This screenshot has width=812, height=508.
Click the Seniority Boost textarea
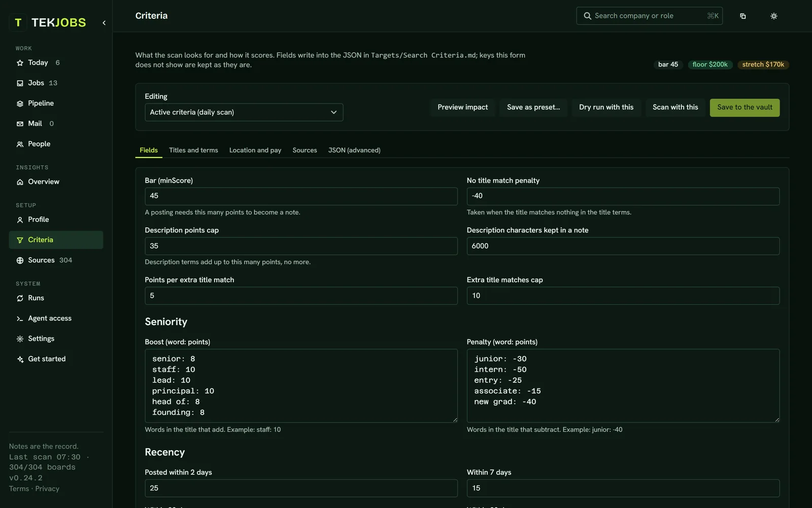coord(301,386)
